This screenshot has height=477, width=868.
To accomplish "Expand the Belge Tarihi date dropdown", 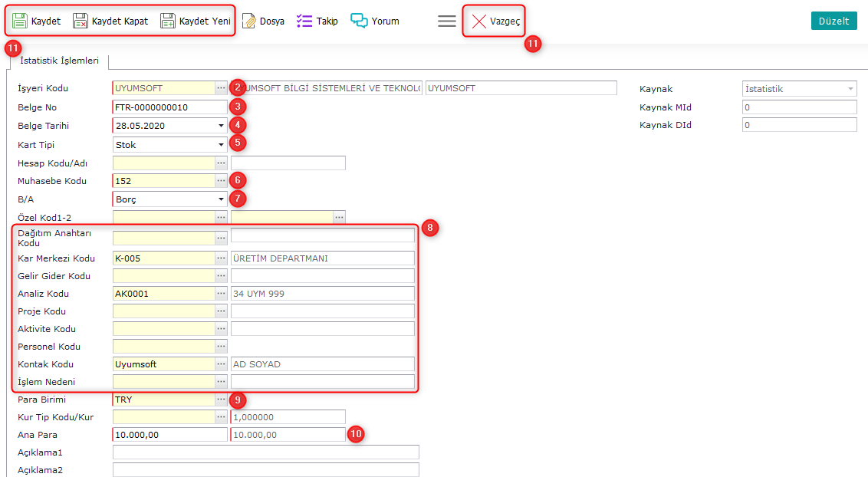I will pos(221,125).
